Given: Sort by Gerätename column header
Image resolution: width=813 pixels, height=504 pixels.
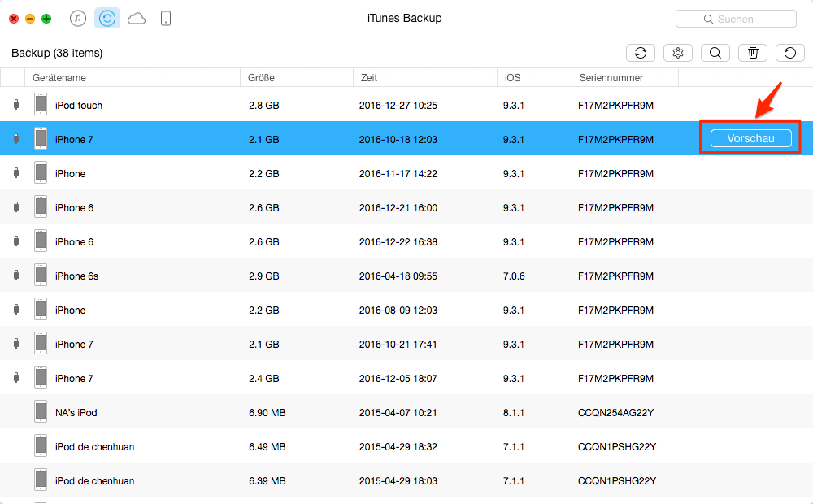Looking at the screenshot, I should coord(133,78).
